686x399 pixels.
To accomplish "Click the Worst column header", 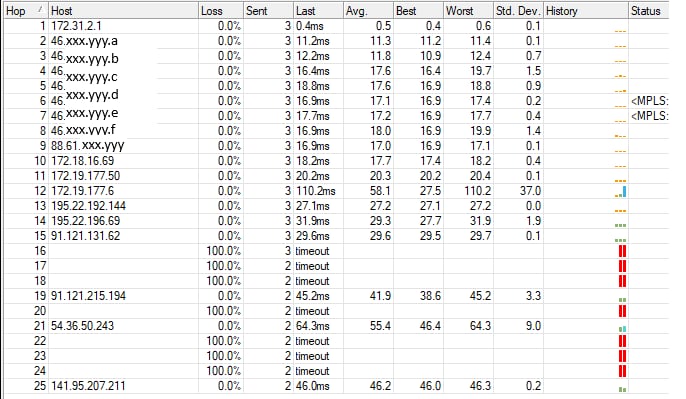I will click(468, 10).
